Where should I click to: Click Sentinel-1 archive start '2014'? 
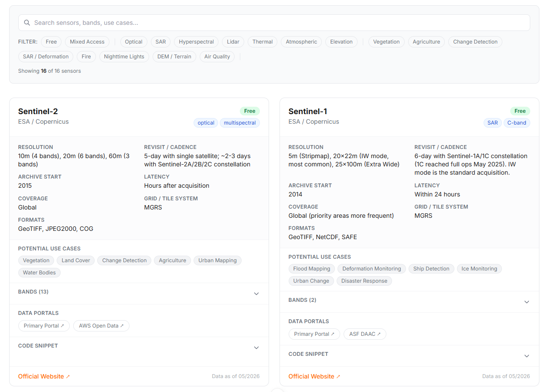(295, 194)
